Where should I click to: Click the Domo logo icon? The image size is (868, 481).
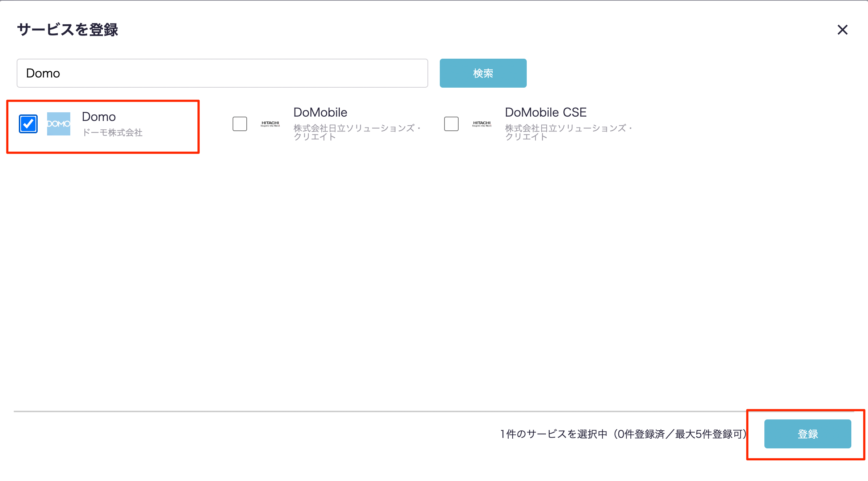tap(59, 124)
